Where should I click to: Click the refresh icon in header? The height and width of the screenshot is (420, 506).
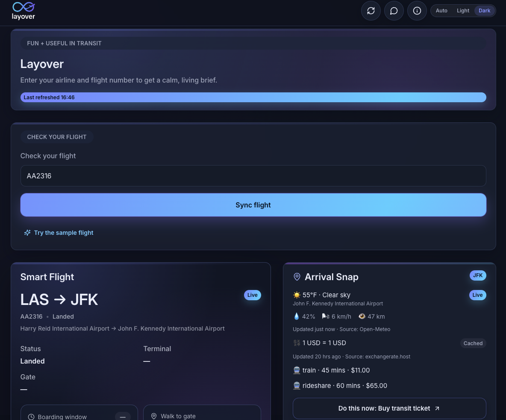coord(371,11)
